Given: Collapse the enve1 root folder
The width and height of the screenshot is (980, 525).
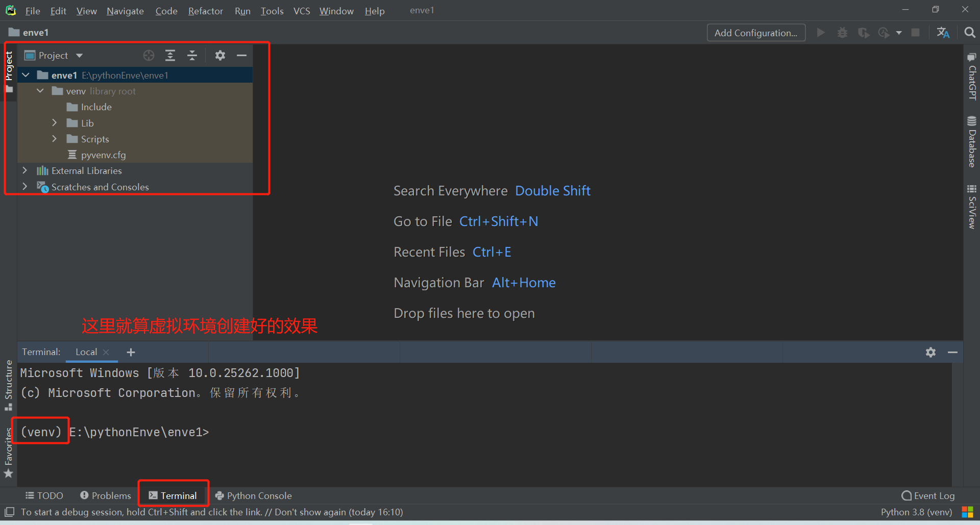Looking at the screenshot, I should [26, 75].
